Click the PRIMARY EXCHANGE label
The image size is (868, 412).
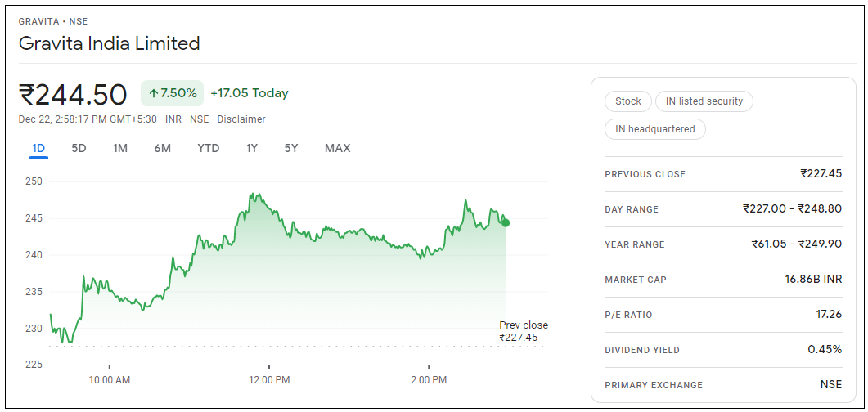pos(653,386)
